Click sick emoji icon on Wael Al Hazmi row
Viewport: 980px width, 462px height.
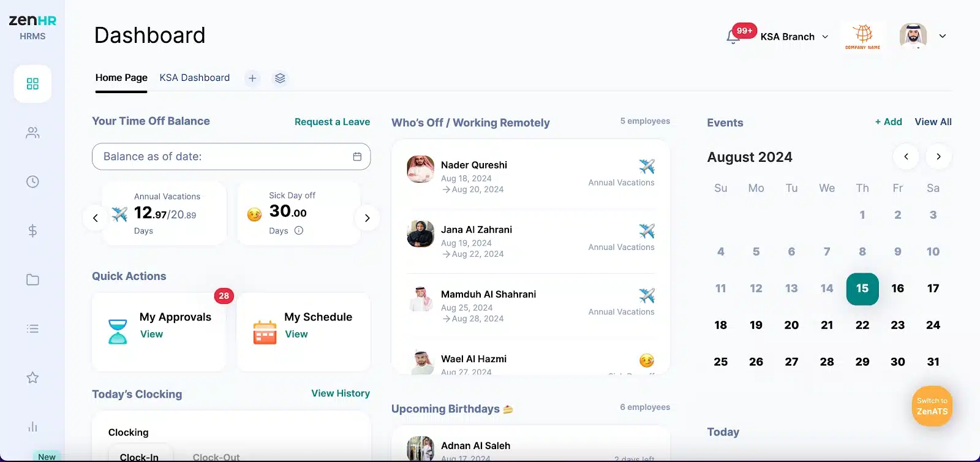(x=647, y=360)
